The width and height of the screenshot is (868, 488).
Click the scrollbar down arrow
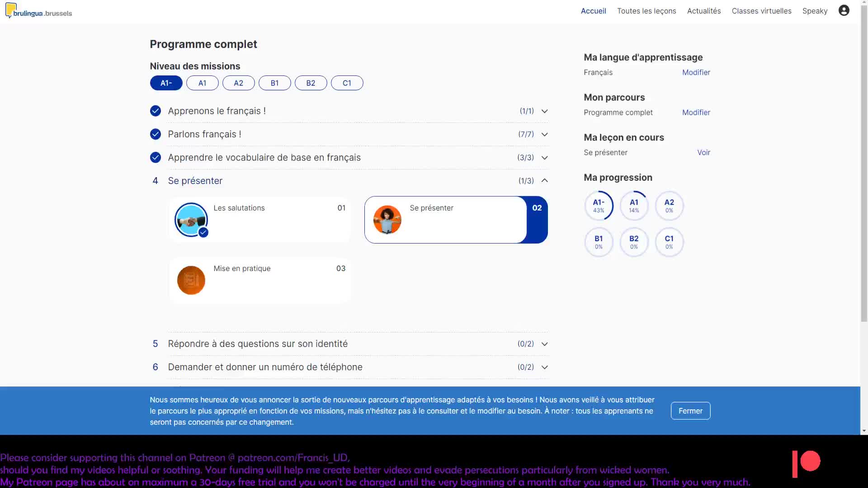[864, 431]
